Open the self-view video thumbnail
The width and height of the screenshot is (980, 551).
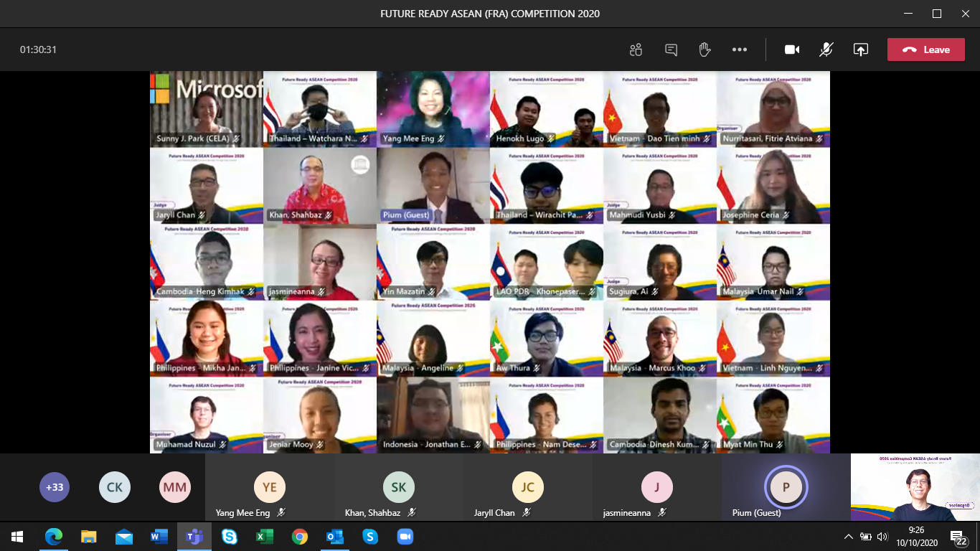tap(915, 487)
